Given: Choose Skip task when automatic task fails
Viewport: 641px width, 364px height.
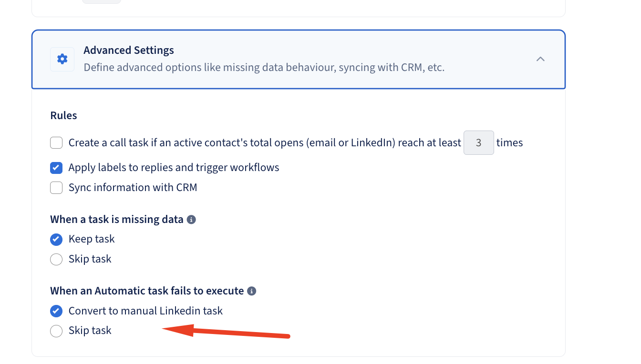Looking at the screenshot, I should click(56, 331).
